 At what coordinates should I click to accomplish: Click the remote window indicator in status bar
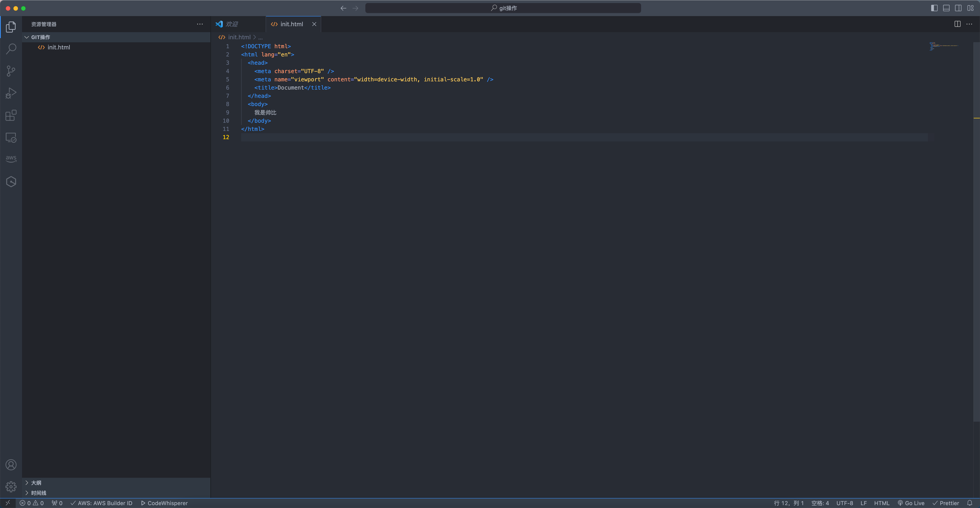[8, 503]
